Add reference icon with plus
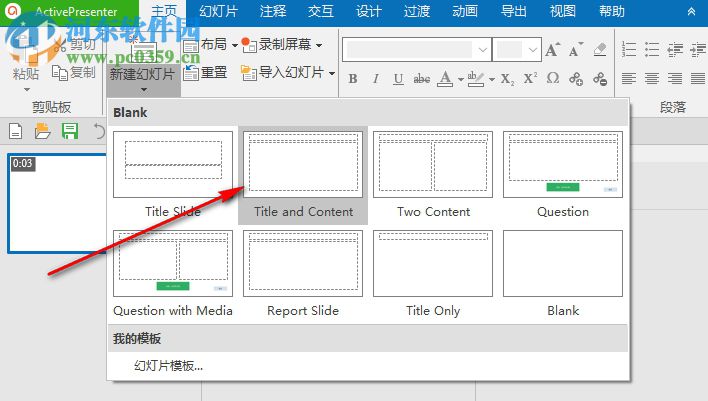This screenshot has width=708, height=401. [576, 79]
